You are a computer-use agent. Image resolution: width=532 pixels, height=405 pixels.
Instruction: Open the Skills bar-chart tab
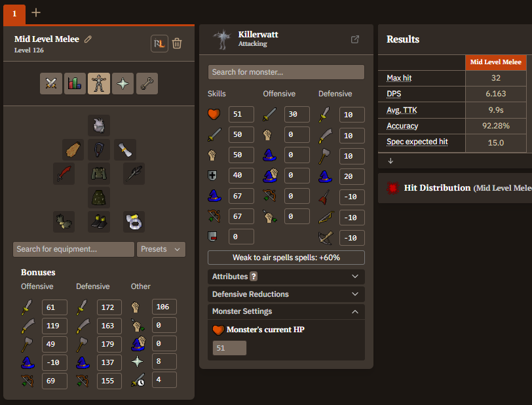75,83
